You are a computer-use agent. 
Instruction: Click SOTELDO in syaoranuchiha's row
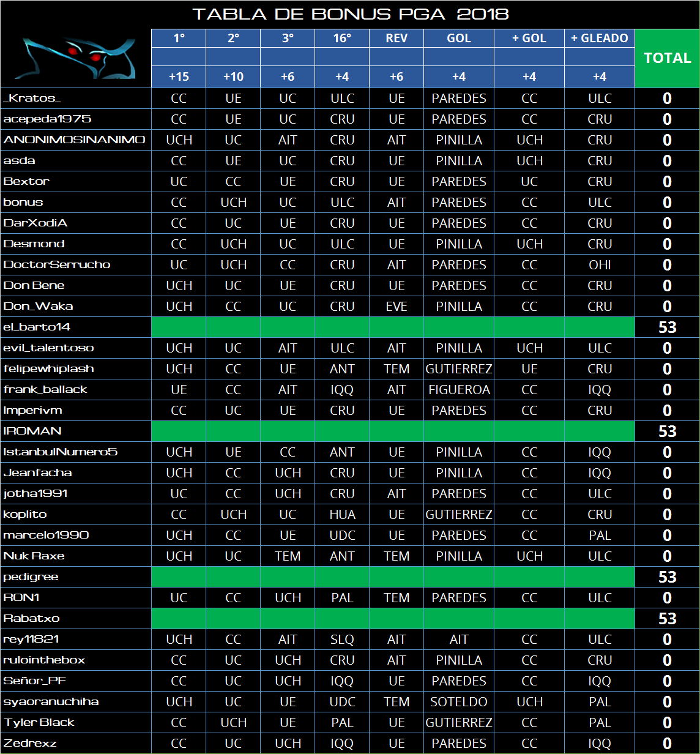(x=459, y=701)
